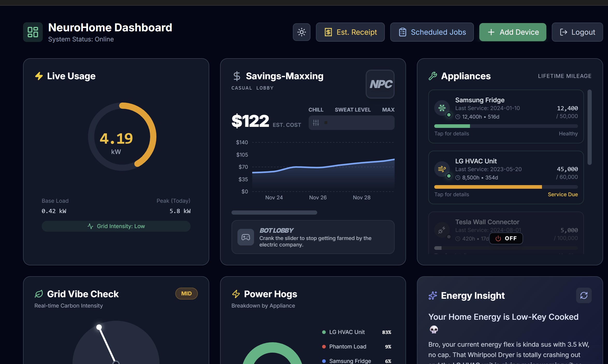Image resolution: width=608 pixels, height=364 pixels.
Task: Open the Est. Receipt view
Action: click(350, 32)
